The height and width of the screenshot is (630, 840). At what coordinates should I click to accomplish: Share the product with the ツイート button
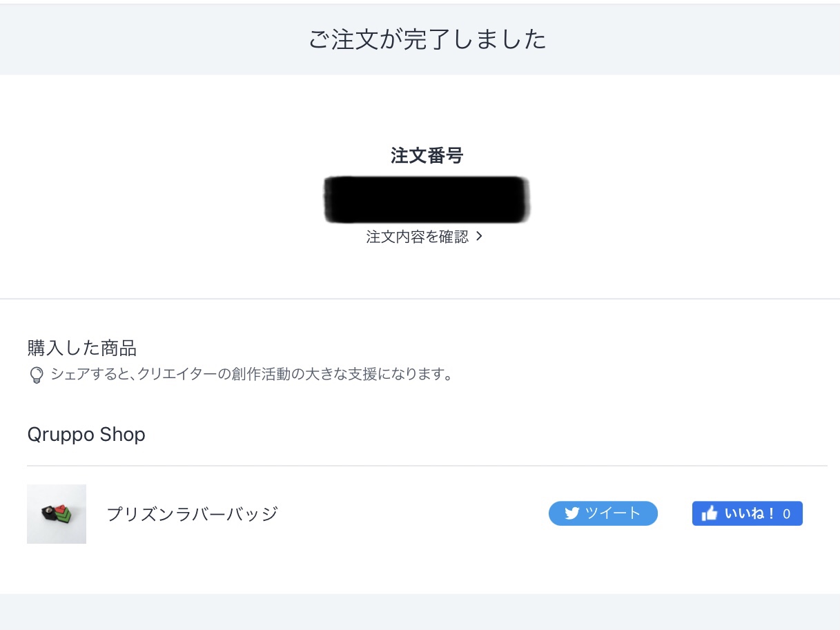(x=603, y=513)
